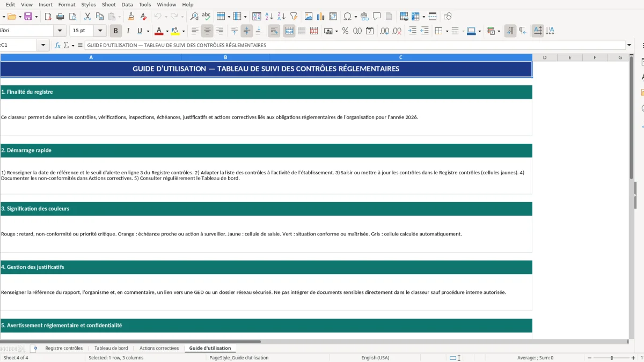This screenshot has height=362, width=644.
Task: Click the Copy icon
Action: 100,17
